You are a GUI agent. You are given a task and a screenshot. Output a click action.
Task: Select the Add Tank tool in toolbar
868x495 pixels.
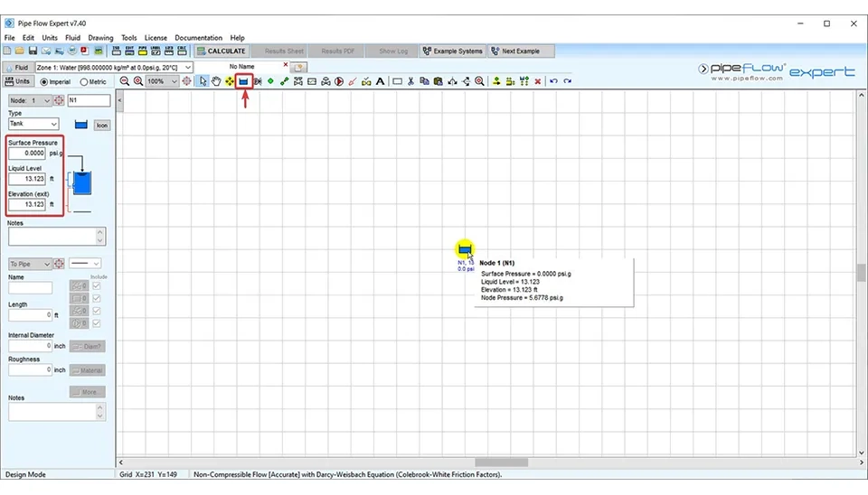[243, 81]
